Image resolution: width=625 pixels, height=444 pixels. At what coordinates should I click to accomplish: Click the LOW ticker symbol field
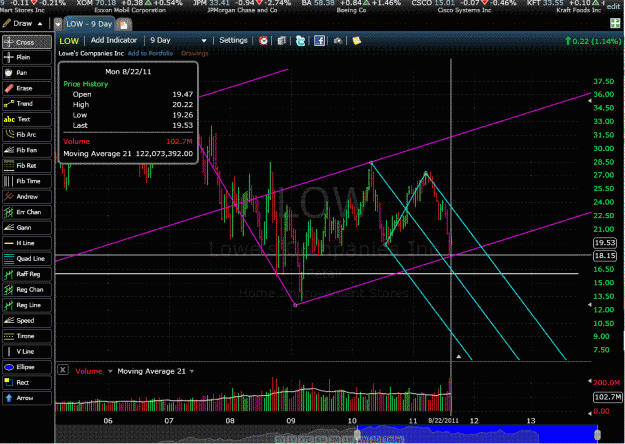tap(69, 41)
